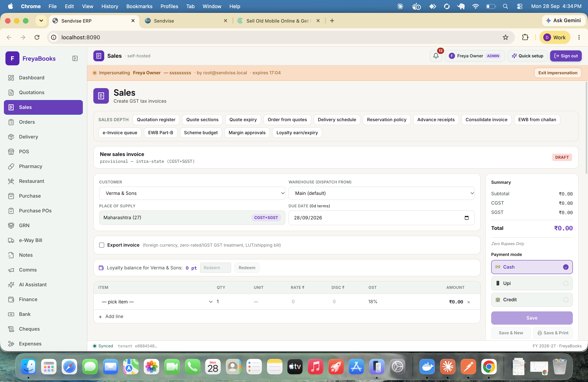The width and height of the screenshot is (588, 382).
Task: Select Credit payment mode
Action: point(532,300)
